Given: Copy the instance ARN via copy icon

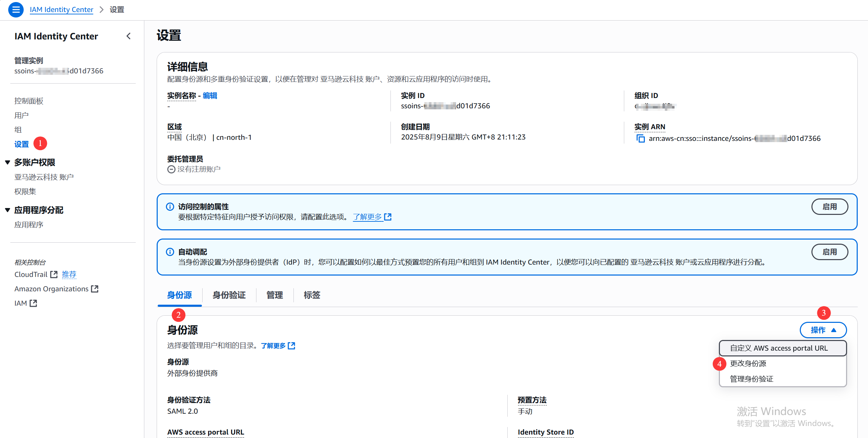Looking at the screenshot, I should tap(640, 138).
